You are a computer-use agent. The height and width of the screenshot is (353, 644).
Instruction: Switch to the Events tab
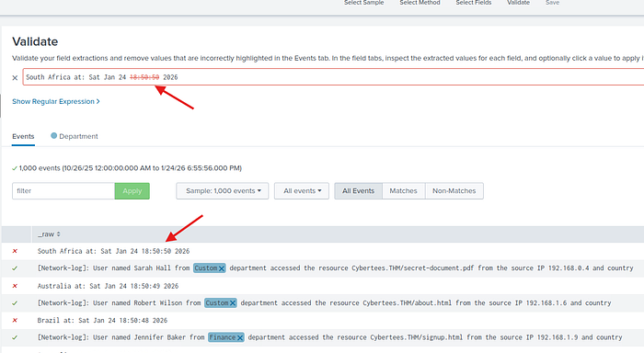pos(23,136)
